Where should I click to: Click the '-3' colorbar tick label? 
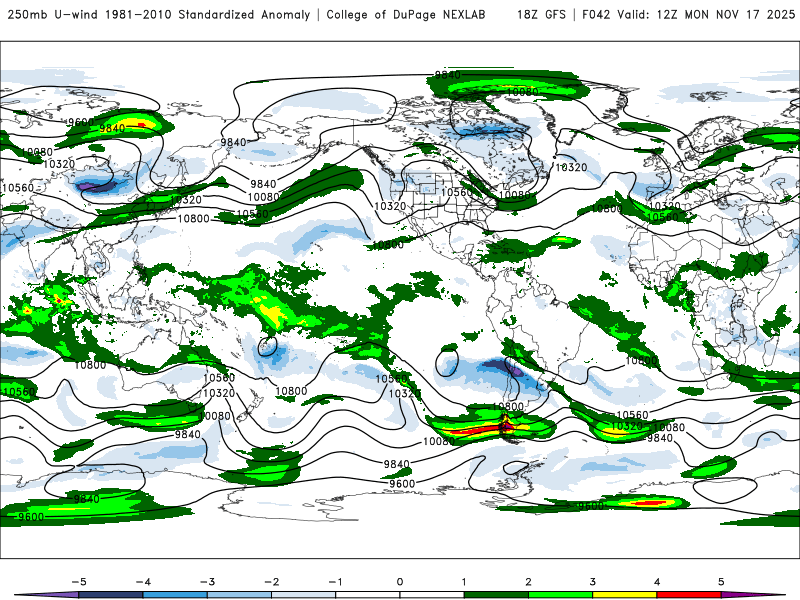pyautogui.click(x=207, y=582)
